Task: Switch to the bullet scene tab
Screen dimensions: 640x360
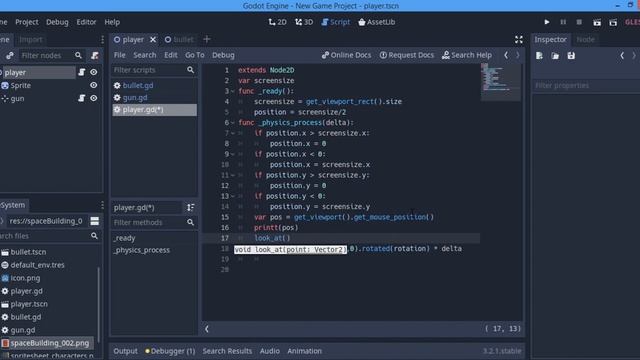Action: pos(179,40)
